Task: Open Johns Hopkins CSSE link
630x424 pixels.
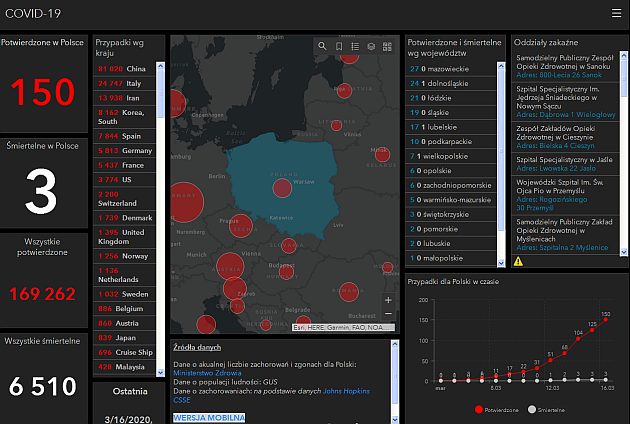Action: coord(272,395)
